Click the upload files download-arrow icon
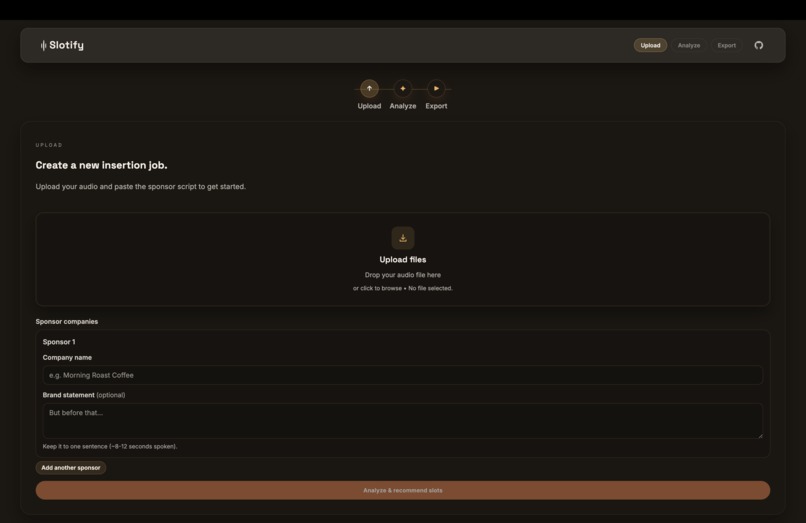Viewport: 806px width, 523px height. (x=403, y=238)
